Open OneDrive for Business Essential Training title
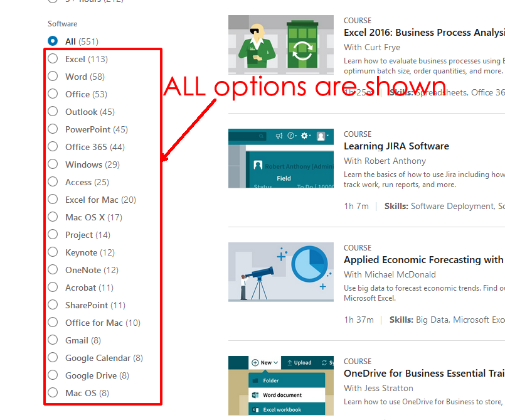 [424, 374]
